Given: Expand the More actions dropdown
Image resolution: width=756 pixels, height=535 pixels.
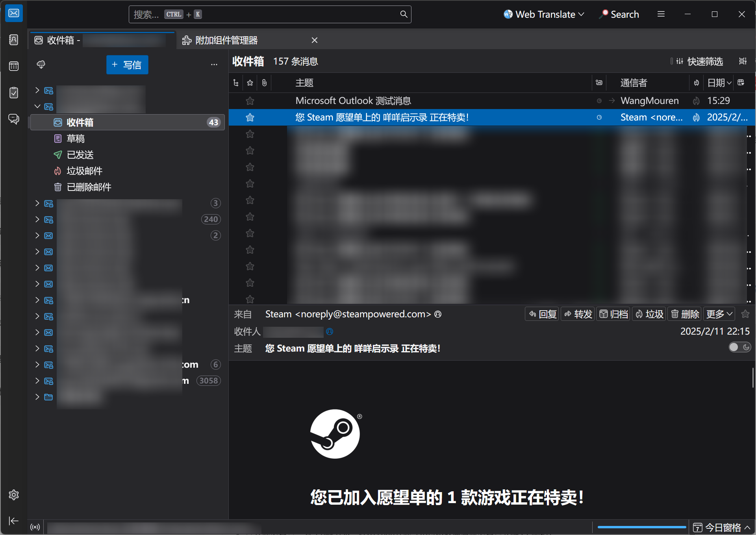Looking at the screenshot, I should tap(719, 314).
